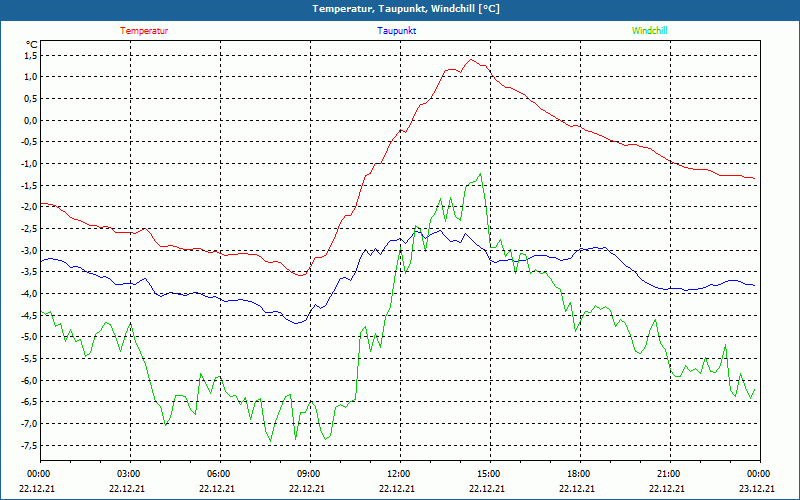This screenshot has width=800, height=500.
Task: Click the 22.12.21 date under 21:00
Action: tap(667, 489)
